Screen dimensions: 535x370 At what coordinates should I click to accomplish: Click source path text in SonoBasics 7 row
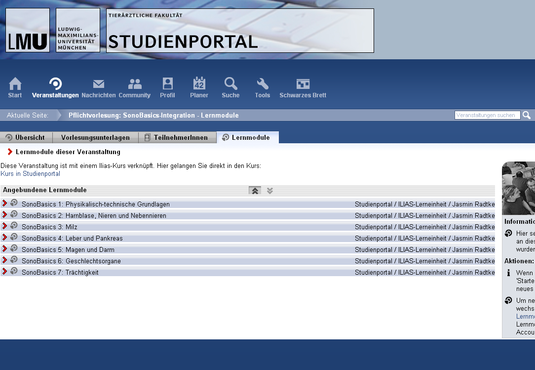point(424,272)
